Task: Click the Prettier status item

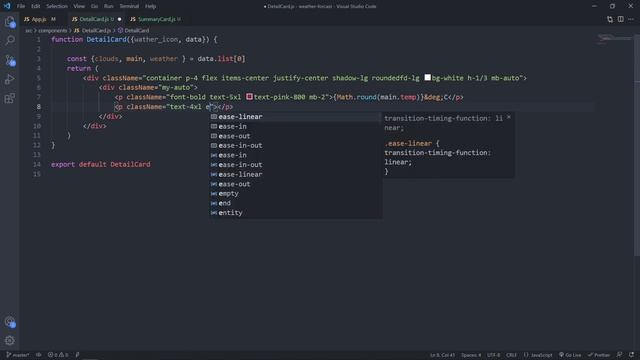Action: coord(599,355)
